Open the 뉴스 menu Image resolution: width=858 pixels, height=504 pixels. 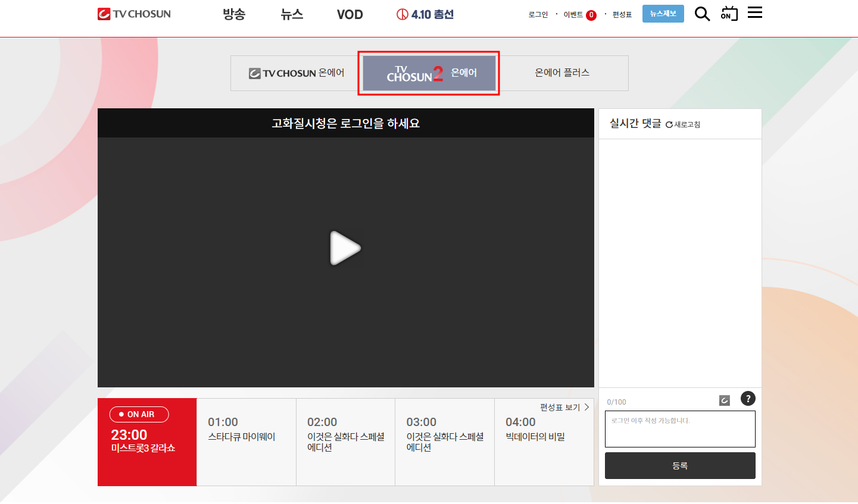point(292,14)
